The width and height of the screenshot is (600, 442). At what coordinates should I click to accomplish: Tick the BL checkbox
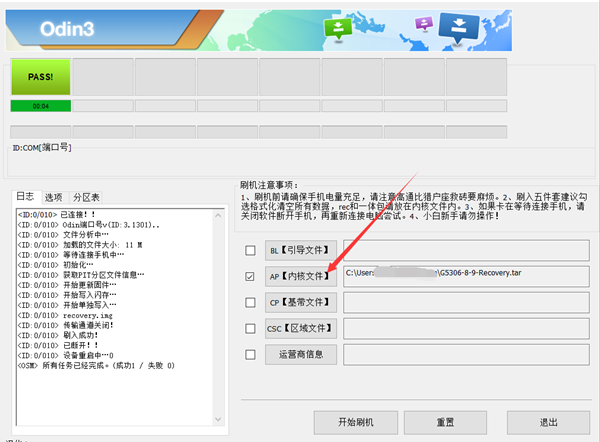point(250,250)
